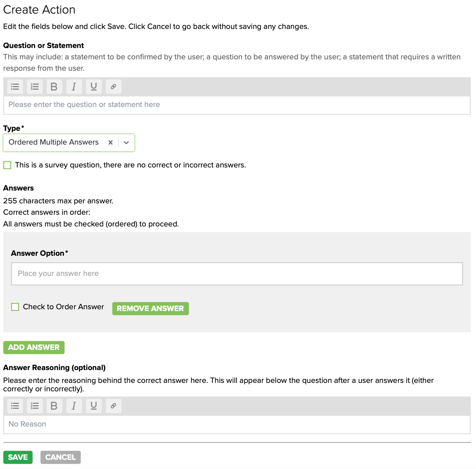The height and width of the screenshot is (469, 476).
Task: Toggle bold in answer reasoning toolbar
Action: [54, 406]
